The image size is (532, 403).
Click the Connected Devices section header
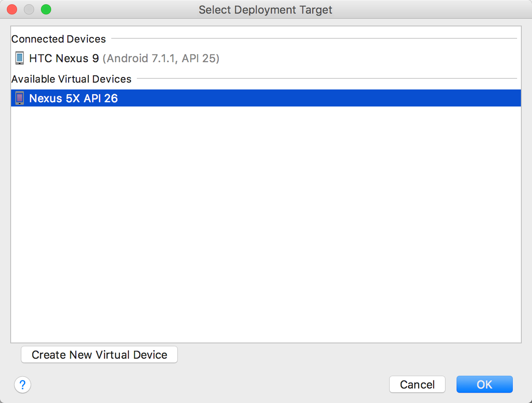[58, 39]
